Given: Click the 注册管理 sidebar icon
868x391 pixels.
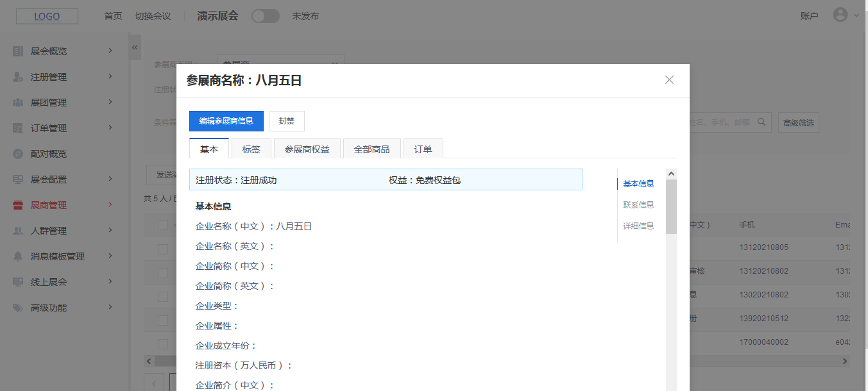Looking at the screenshot, I should (18, 77).
